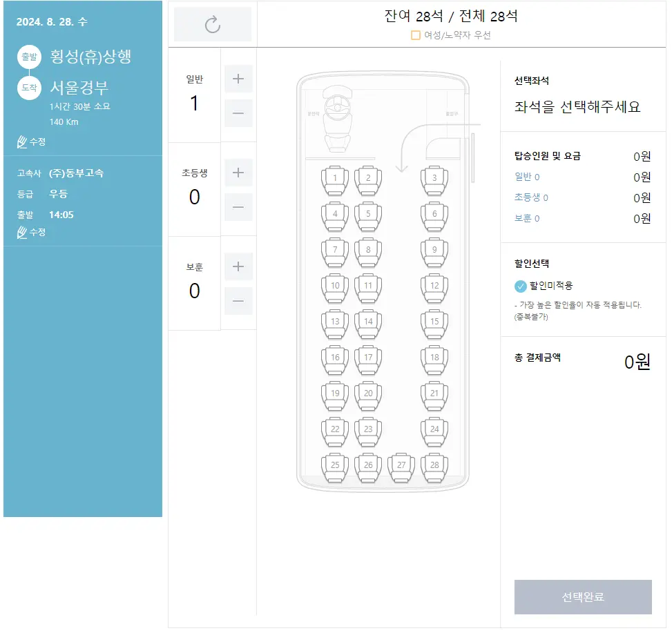Click the 출발 departure badge
672x633 pixels.
[28, 57]
